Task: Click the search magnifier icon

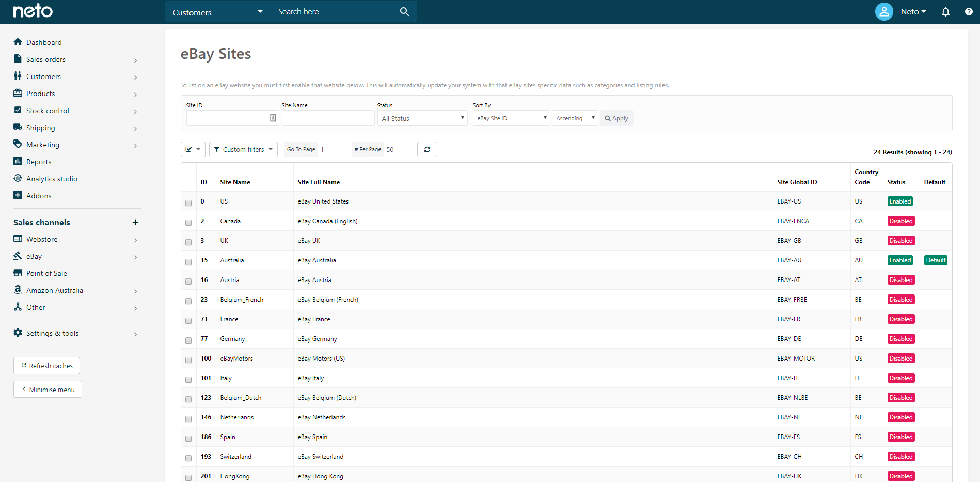Action: [404, 11]
